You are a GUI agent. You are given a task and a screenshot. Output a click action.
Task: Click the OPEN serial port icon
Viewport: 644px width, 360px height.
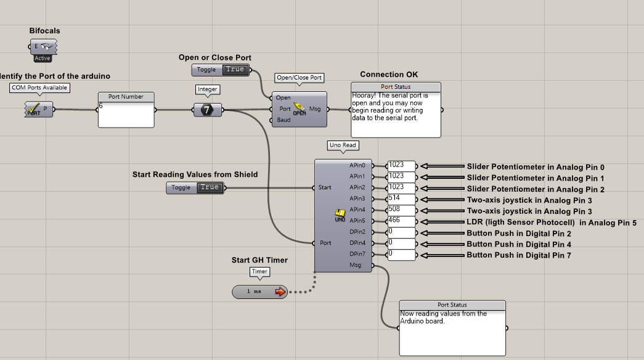click(300, 109)
